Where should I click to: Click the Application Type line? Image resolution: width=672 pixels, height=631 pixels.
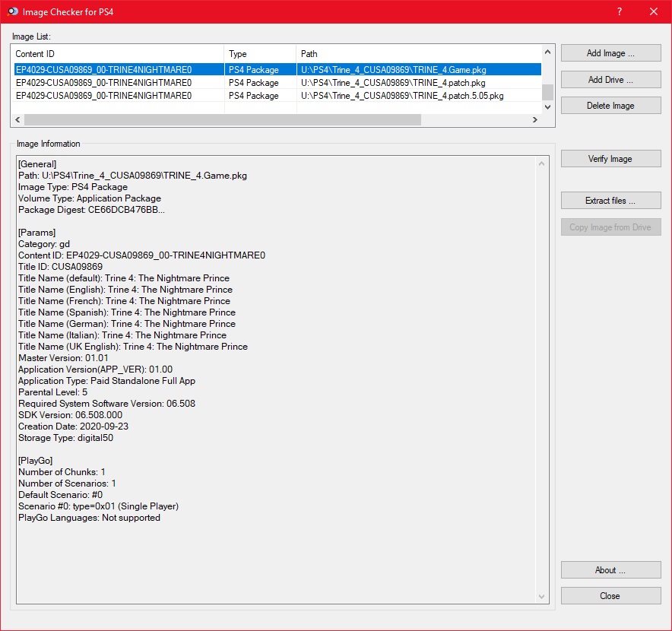106,381
